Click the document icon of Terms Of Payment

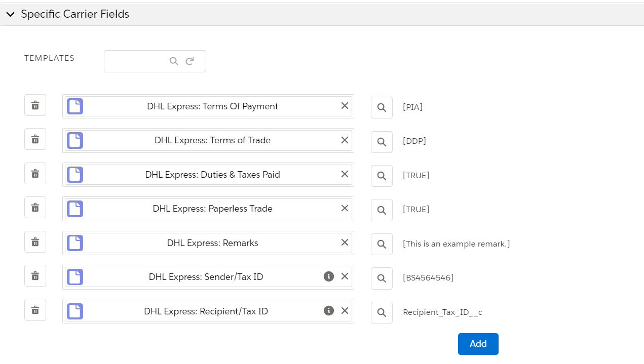(x=75, y=106)
